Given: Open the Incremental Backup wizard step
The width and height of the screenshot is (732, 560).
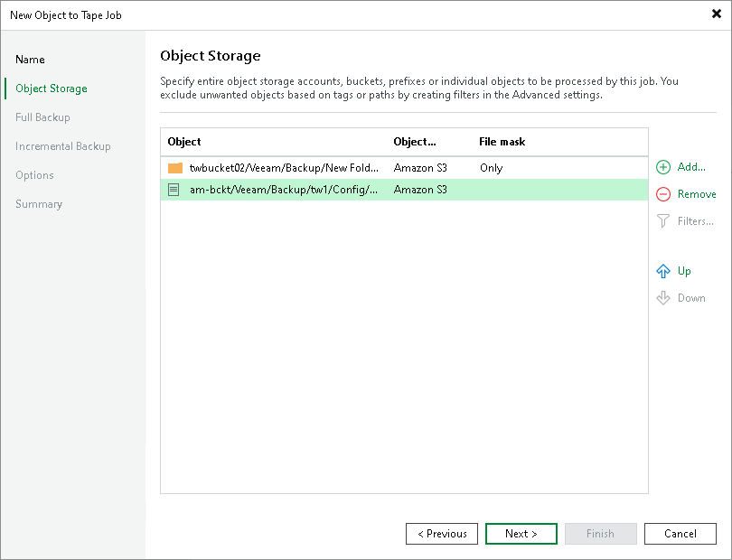Looking at the screenshot, I should pos(63,146).
